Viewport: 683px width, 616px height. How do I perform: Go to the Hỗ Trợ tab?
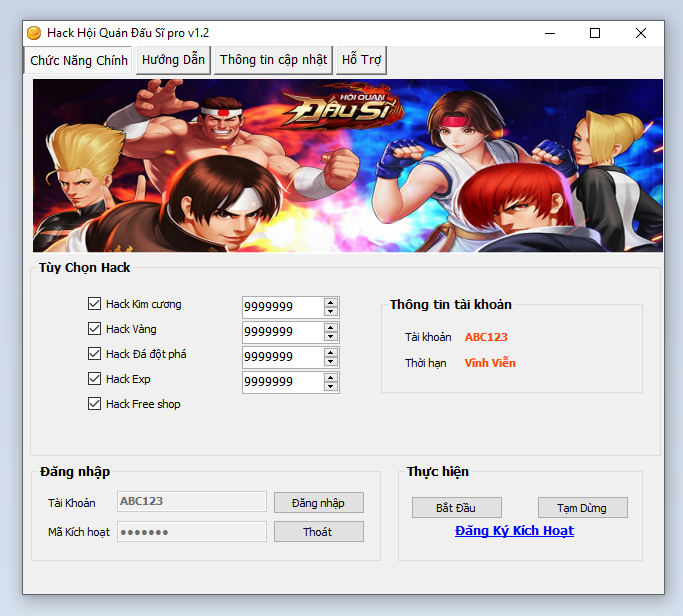pyautogui.click(x=361, y=60)
